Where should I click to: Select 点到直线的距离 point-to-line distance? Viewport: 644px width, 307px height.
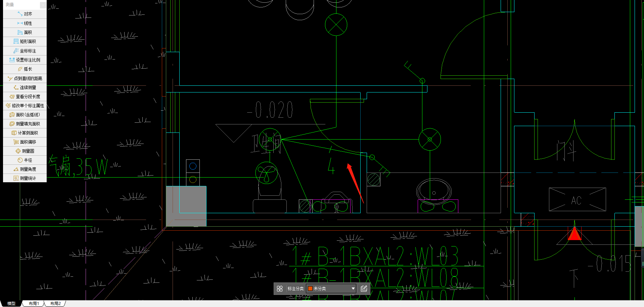coord(25,78)
